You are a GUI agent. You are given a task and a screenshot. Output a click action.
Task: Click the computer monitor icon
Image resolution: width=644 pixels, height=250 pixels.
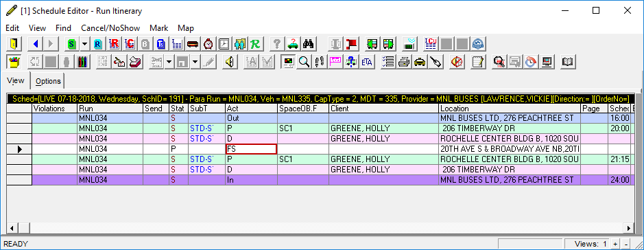547,62
